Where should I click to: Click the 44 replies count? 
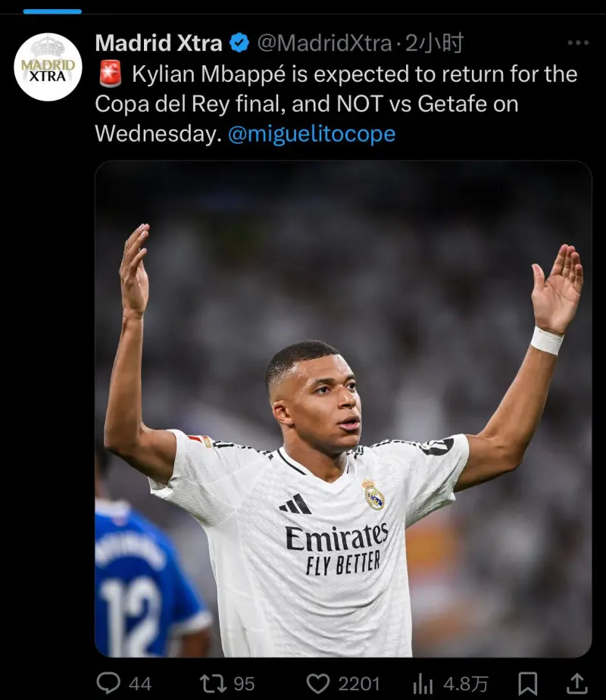(x=140, y=684)
